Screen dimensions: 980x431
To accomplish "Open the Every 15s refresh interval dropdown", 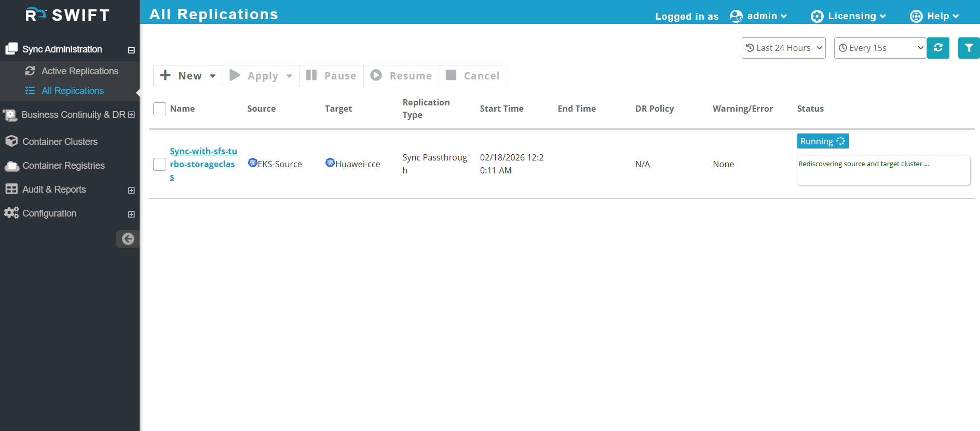I will pos(880,48).
